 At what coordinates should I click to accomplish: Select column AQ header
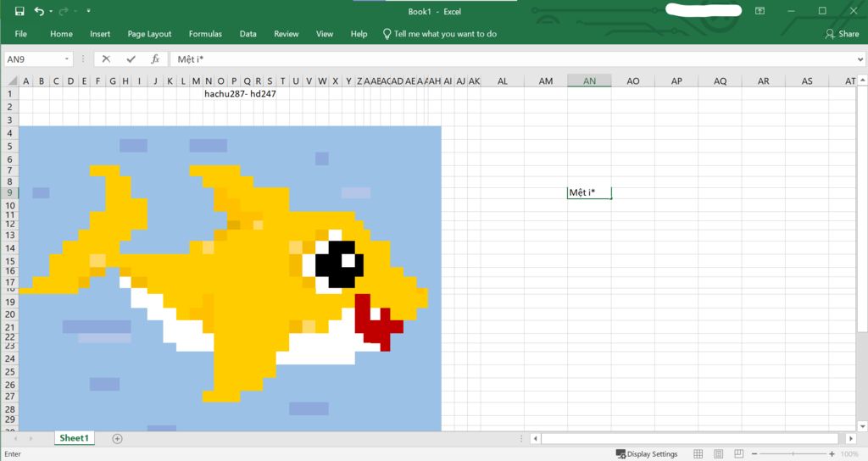720,81
